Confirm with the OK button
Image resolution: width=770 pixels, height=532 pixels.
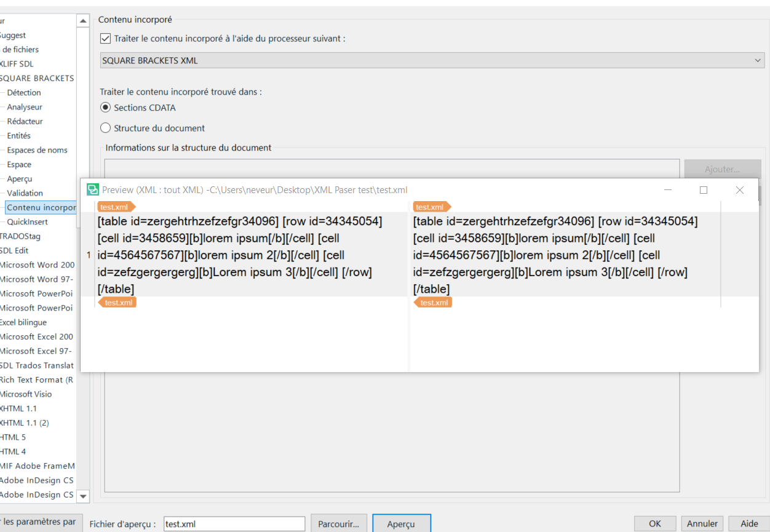point(655,524)
